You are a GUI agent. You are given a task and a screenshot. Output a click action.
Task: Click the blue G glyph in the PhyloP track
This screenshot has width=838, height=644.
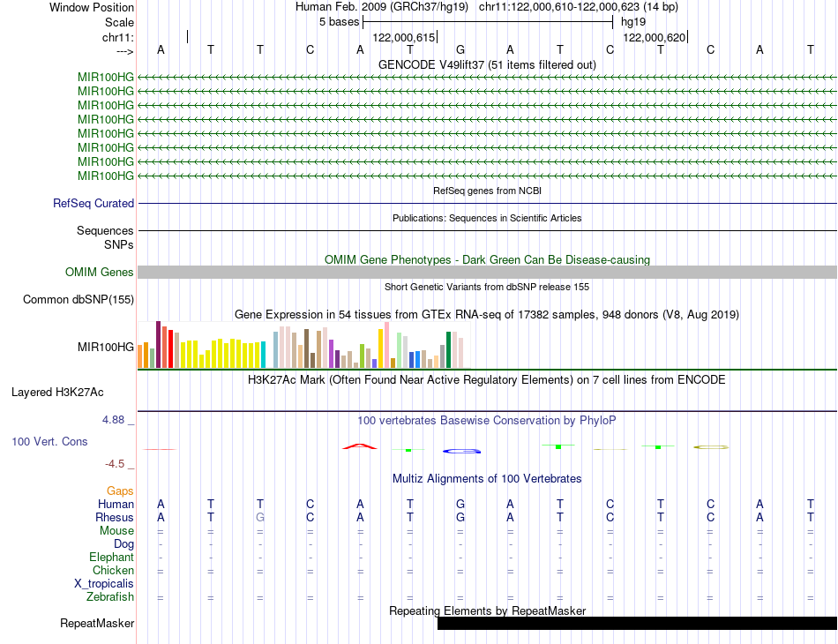click(461, 451)
